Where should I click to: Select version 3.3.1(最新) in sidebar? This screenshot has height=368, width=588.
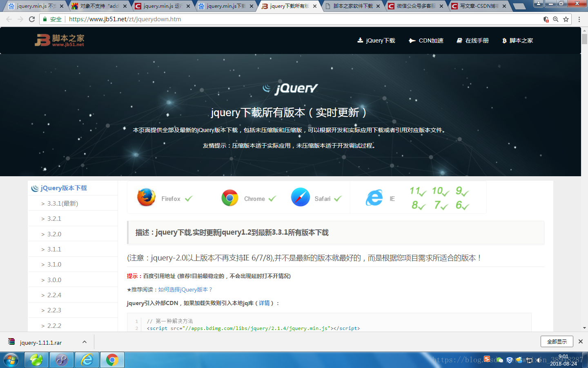click(x=73, y=203)
